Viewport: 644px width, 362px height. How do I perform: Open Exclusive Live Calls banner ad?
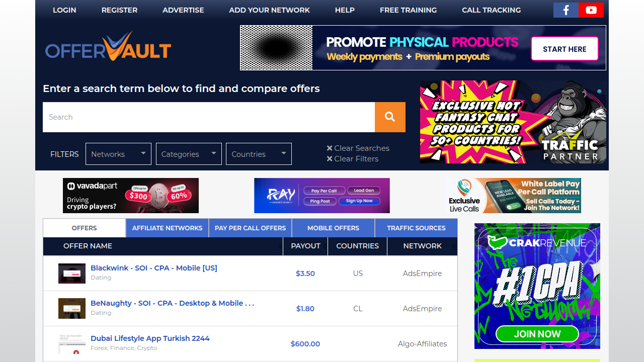(513, 196)
